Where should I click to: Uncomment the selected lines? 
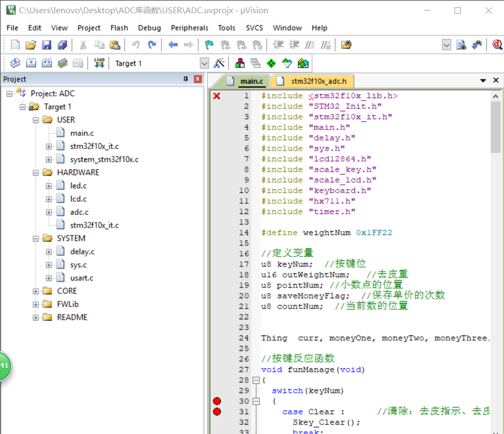click(326, 45)
